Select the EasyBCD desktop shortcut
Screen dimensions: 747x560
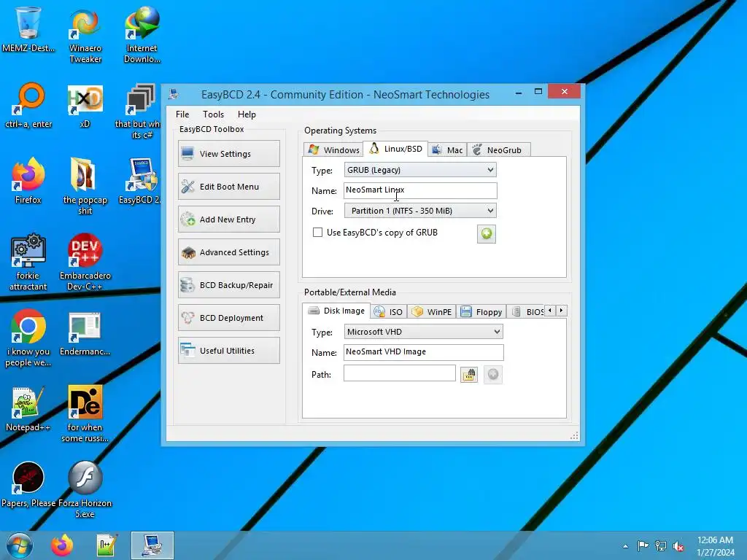[x=140, y=182]
